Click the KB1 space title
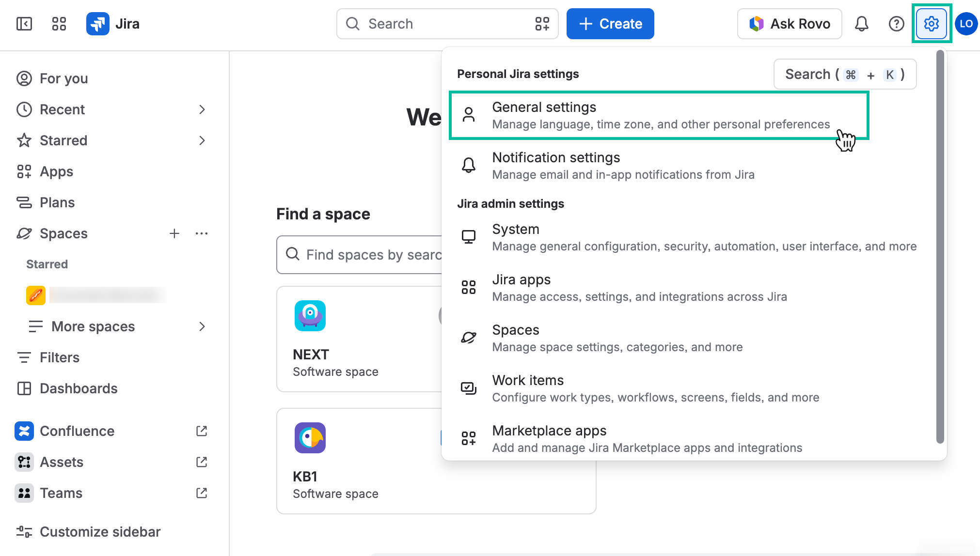The width and height of the screenshot is (980, 556). (x=305, y=477)
